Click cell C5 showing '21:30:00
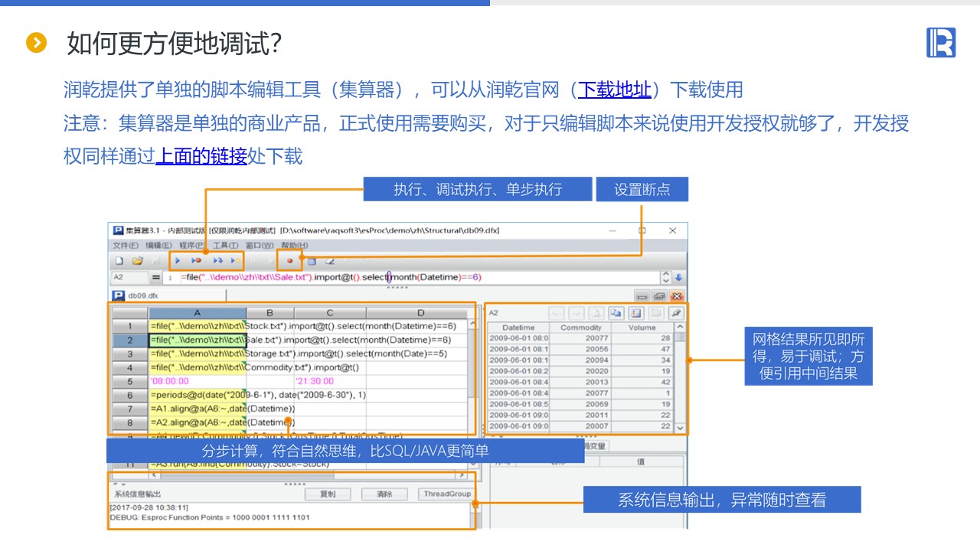This screenshot has height=551, width=980. (x=330, y=381)
